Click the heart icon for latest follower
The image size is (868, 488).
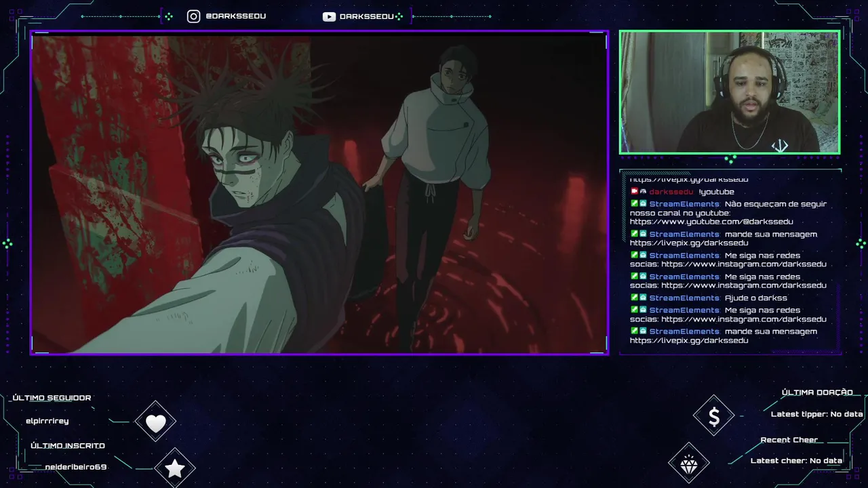coord(155,423)
